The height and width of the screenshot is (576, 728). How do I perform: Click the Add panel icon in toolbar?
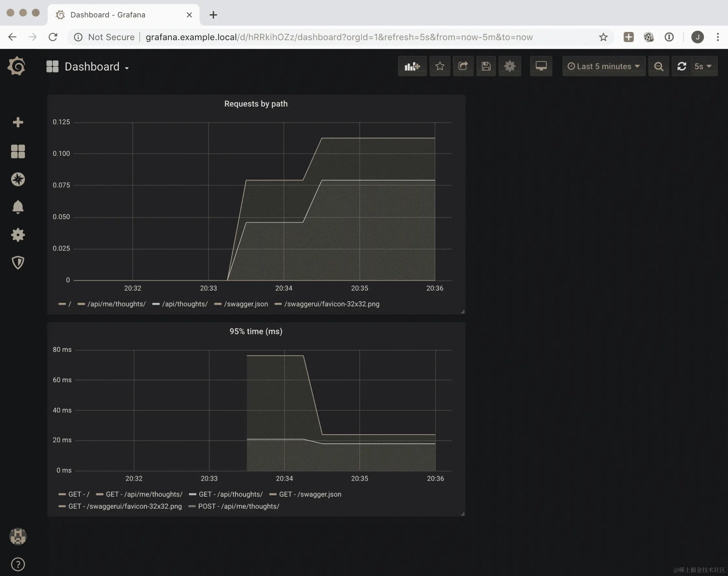point(412,66)
